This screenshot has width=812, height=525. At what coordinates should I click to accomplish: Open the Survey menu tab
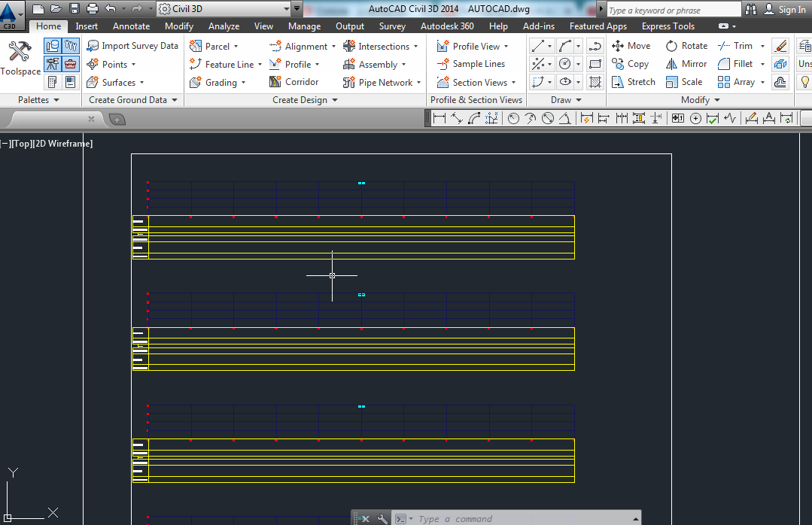pyautogui.click(x=392, y=26)
